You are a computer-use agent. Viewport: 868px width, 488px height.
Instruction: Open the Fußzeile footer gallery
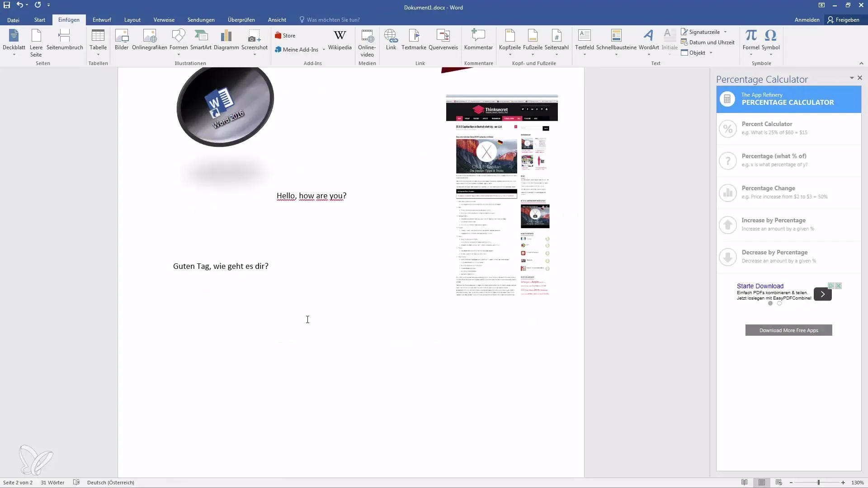coord(533,42)
